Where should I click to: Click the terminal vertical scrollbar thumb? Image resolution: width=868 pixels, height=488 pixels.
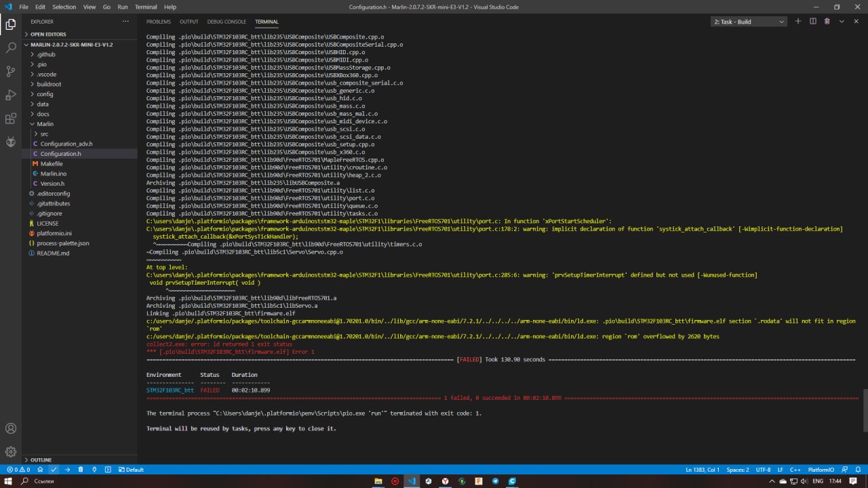(x=865, y=410)
